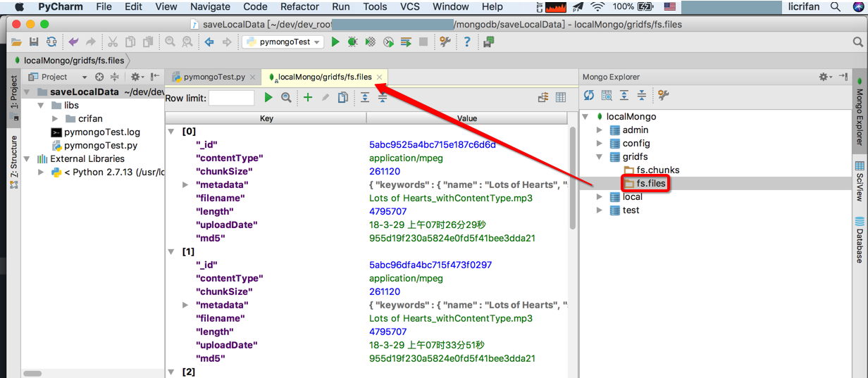Run pymongoTest with the green play button

(335, 42)
